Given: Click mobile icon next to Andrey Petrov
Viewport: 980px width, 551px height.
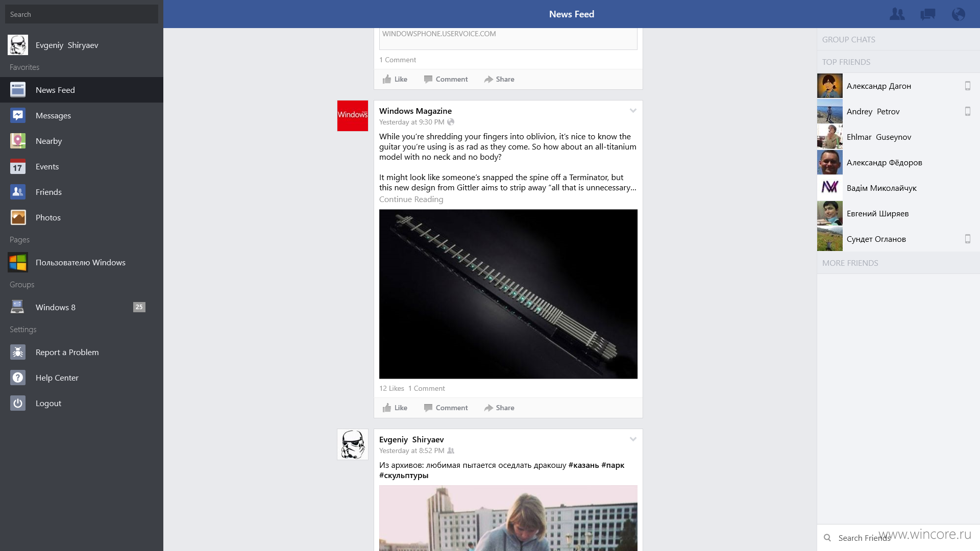Looking at the screenshot, I should (967, 111).
